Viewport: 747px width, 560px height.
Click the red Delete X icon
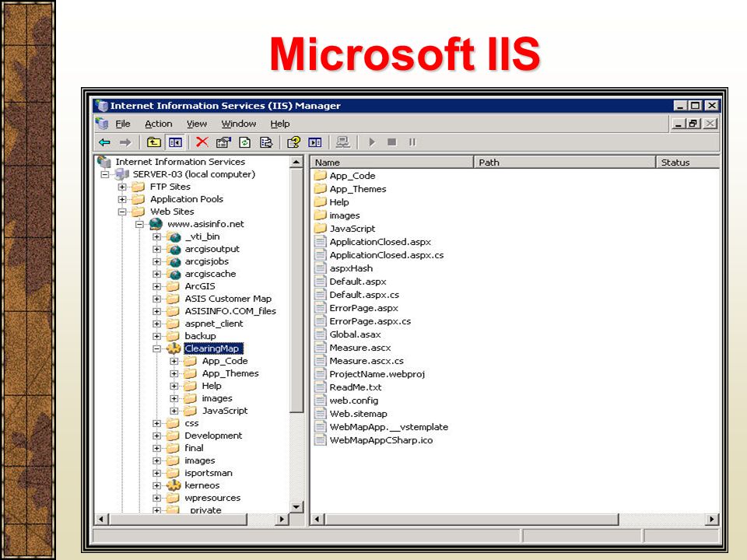click(x=202, y=142)
